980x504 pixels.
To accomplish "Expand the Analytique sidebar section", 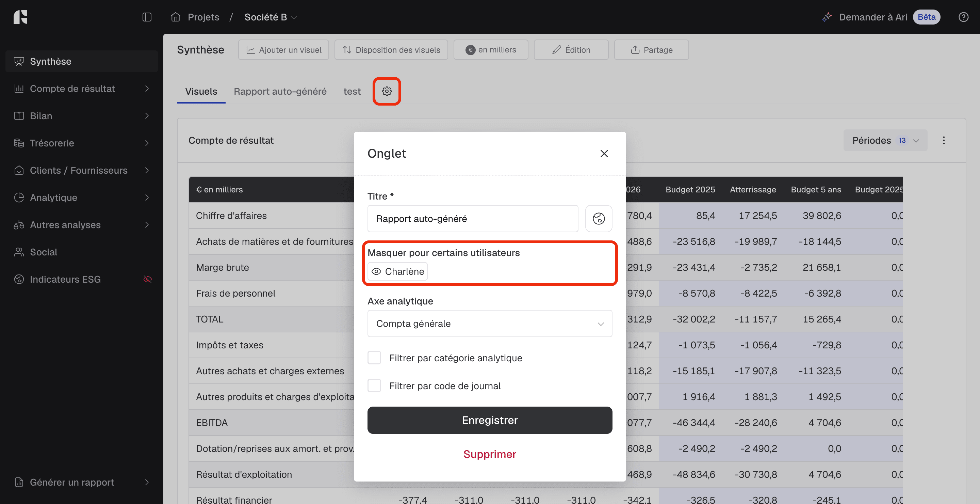I will tap(147, 198).
